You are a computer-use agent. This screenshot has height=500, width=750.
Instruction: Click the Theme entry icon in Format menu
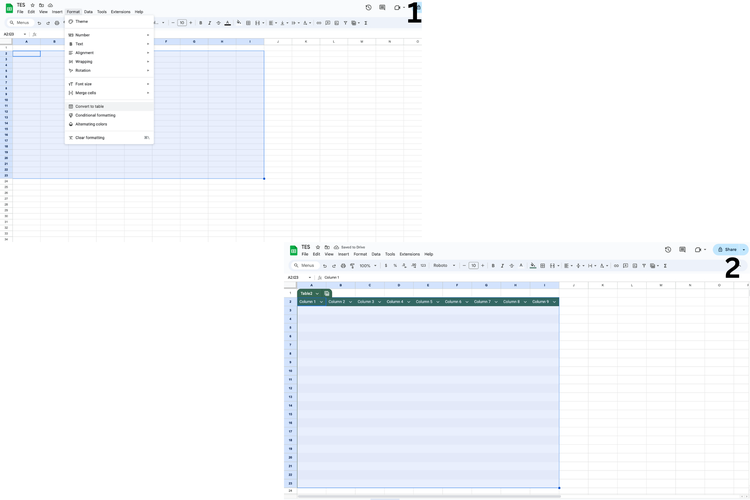point(71,21)
